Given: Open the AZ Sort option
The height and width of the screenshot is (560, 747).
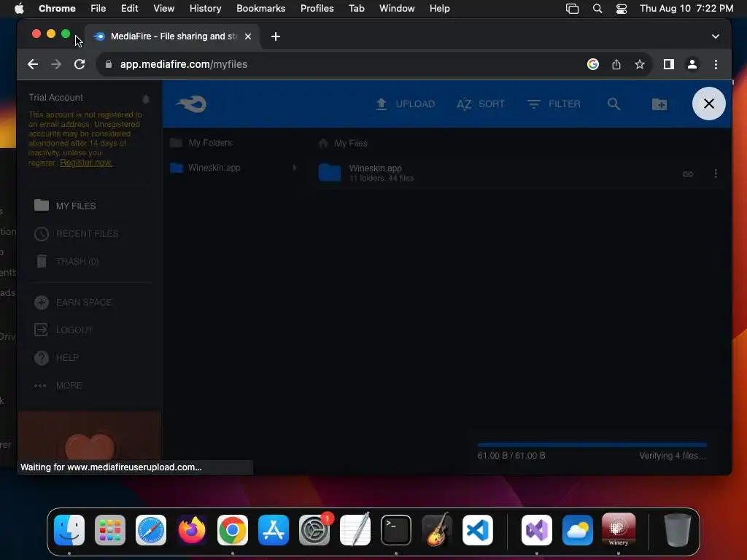Looking at the screenshot, I should [481, 104].
